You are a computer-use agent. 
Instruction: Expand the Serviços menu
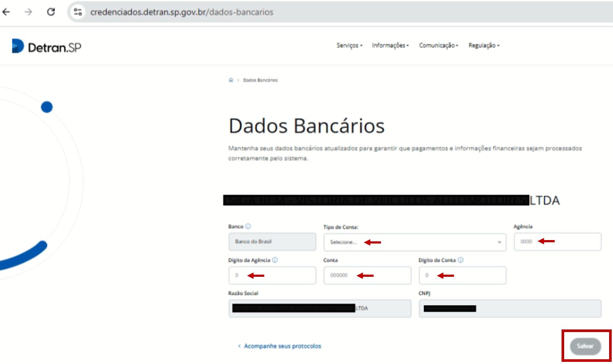pyautogui.click(x=350, y=45)
